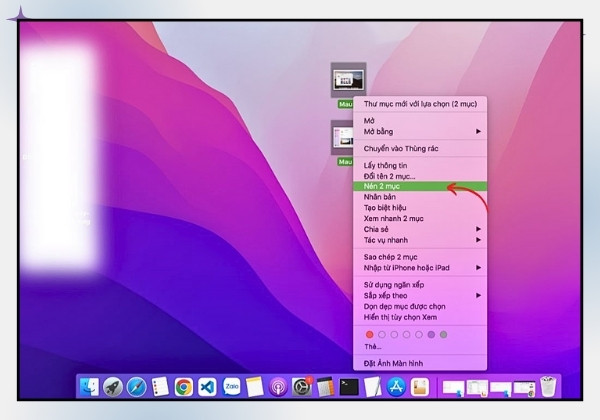Expand the "Tác vụ nhanh" submenu
600x420 pixels.
click(420, 240)
